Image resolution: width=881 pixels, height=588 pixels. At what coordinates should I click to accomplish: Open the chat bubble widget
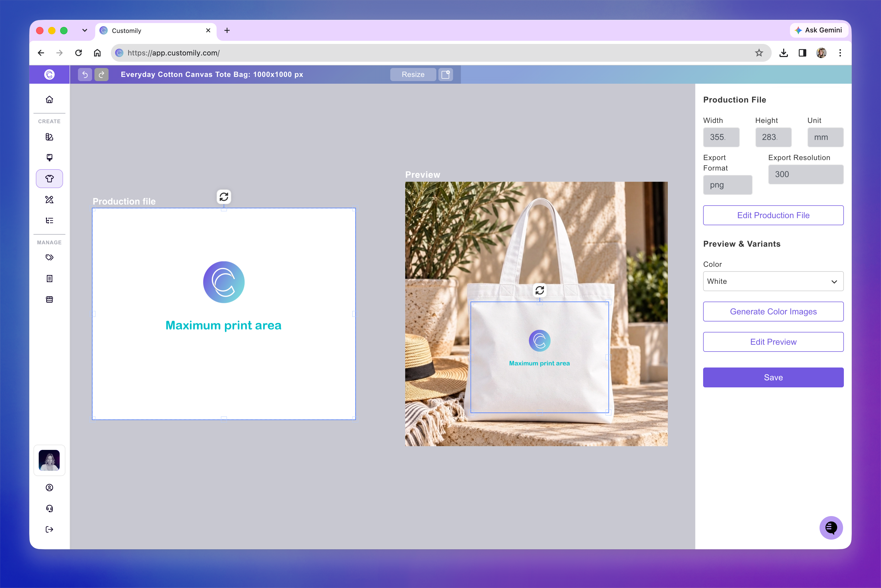point(831,528)
